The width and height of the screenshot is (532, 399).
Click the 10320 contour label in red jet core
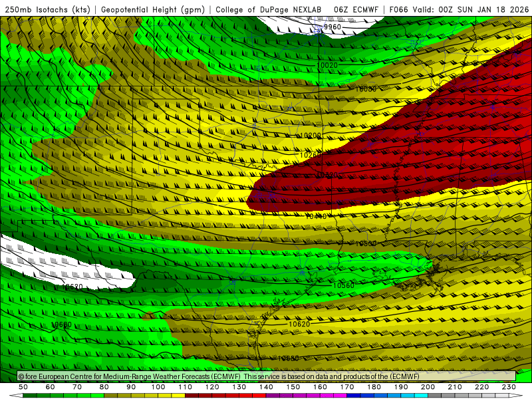[x=327, y=175]
